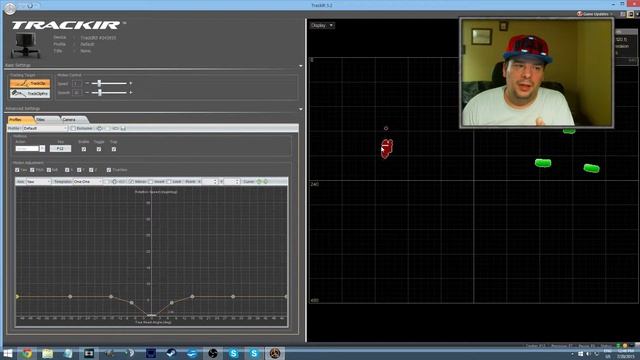
Task: Click the highlighted view icon near Game Updates
Action: pos(631,14)
